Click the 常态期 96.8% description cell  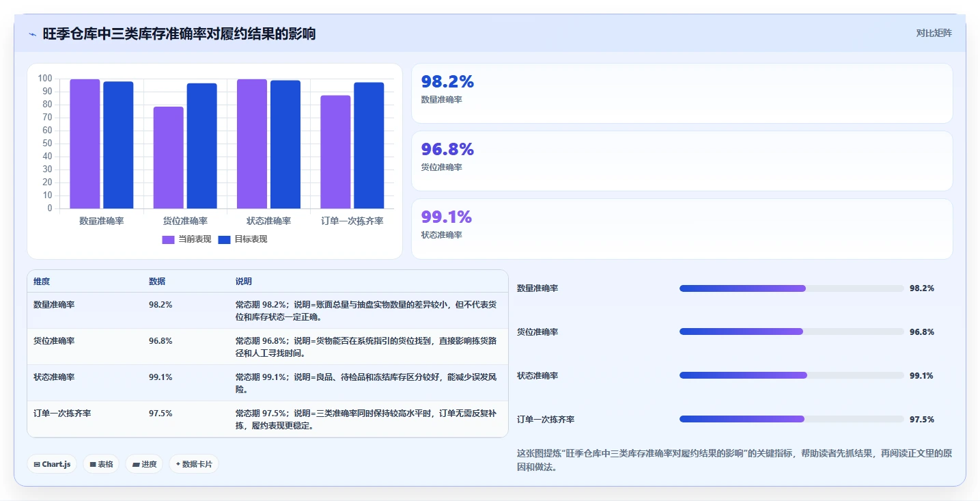[x=368, y=347]
